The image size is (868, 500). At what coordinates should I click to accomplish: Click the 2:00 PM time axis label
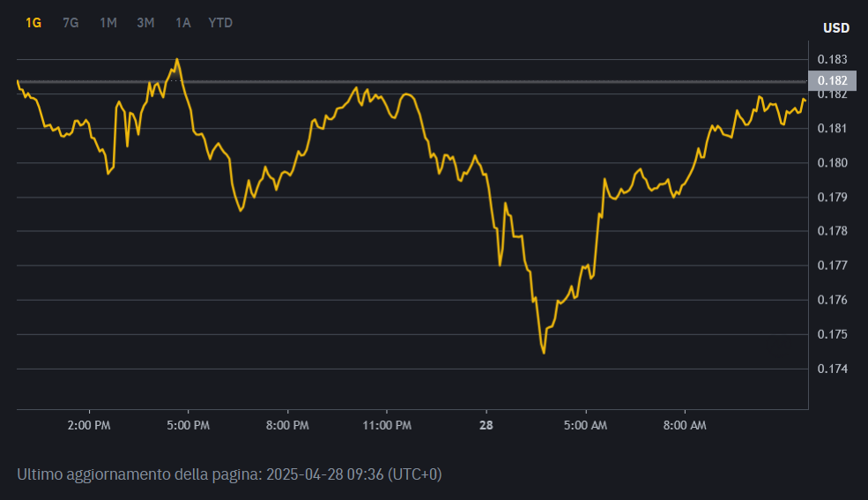coord(89,425)
